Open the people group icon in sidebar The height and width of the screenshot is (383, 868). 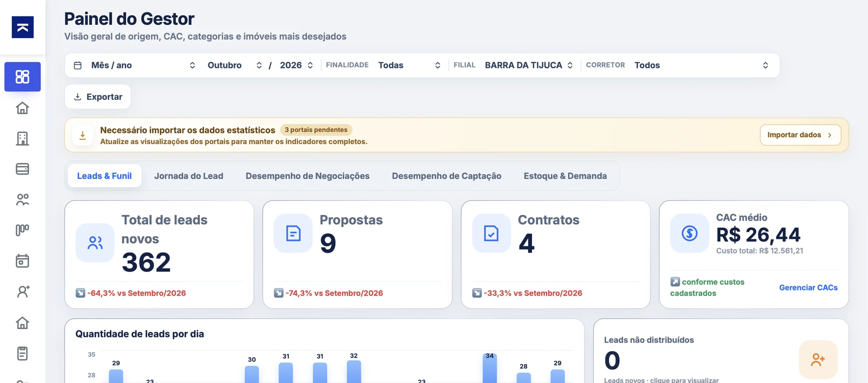(x=23, y=200)
